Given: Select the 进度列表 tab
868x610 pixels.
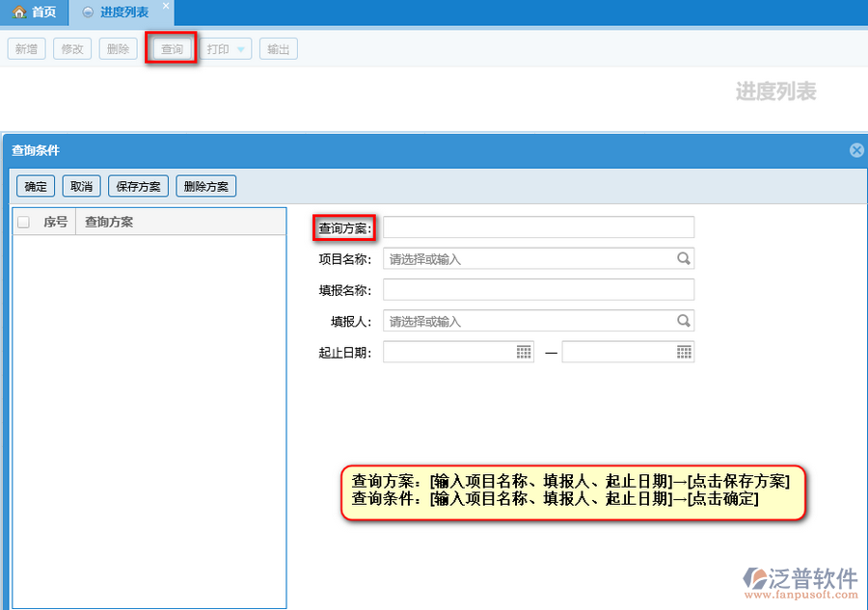Looking at the screenshot, I should pos(123,13).
